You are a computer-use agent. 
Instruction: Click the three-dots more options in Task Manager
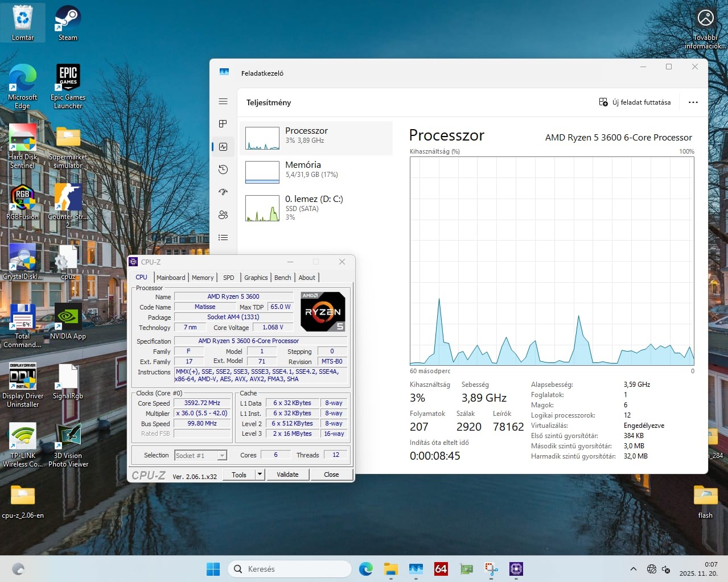(693, 102)
